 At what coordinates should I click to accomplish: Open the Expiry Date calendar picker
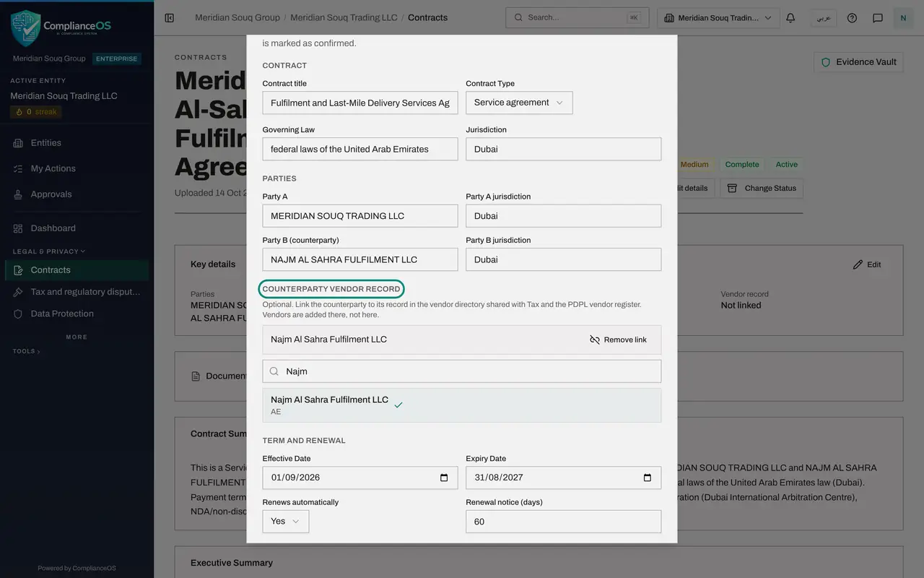pos(648,478)
